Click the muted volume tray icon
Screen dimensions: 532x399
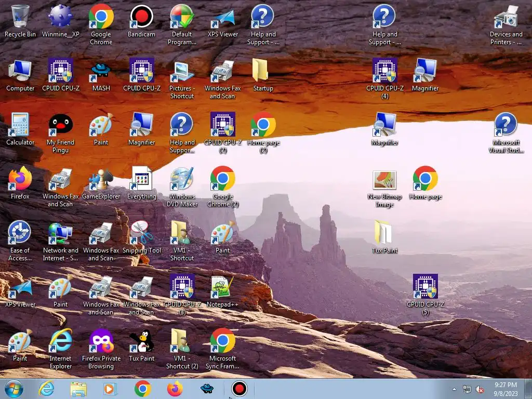point(480,389)
